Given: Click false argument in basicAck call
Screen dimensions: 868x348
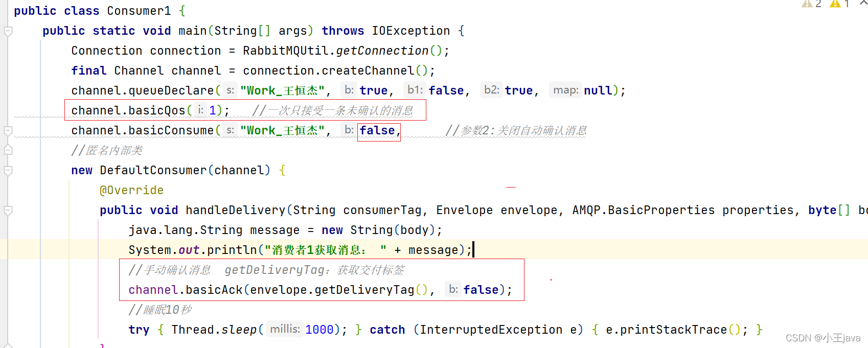Looking at the screenshot, I should pyautogui.click(x=481, y=290).
